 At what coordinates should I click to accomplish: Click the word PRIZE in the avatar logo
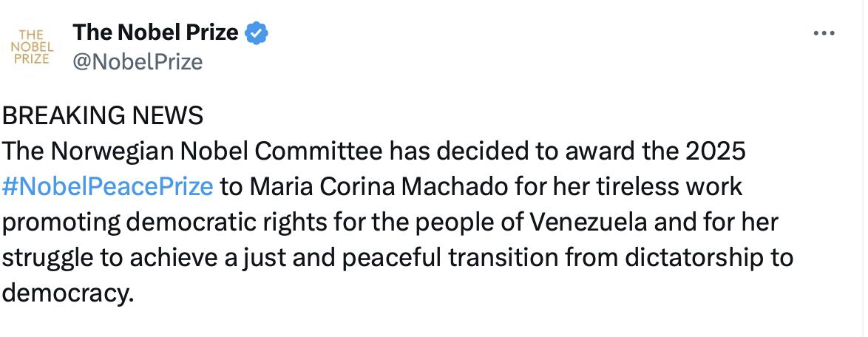[x=33, y=59]
